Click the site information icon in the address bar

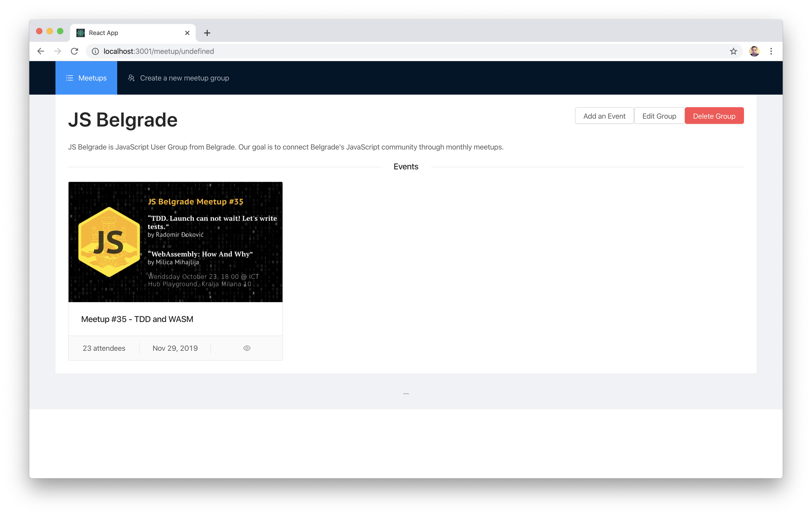coord(95,51)
